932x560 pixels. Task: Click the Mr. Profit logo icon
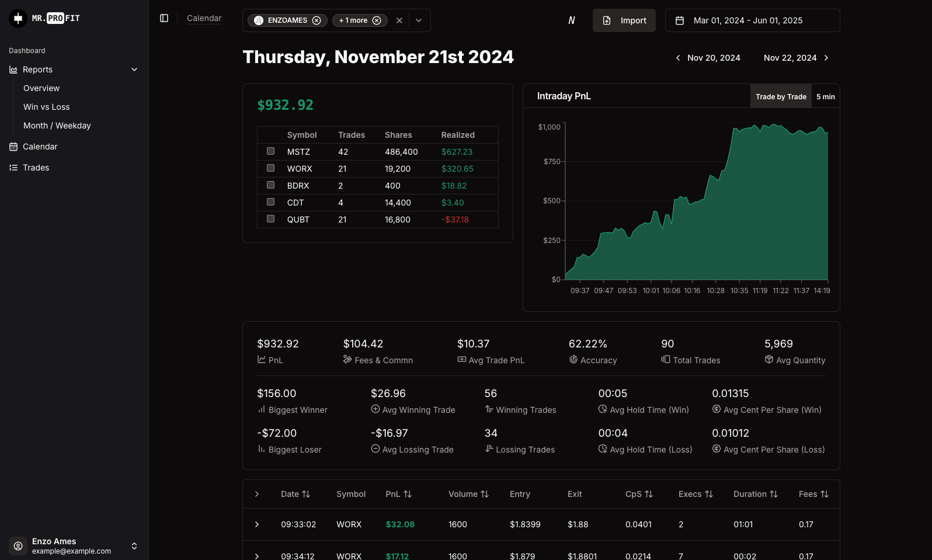[x=18, y=19]
